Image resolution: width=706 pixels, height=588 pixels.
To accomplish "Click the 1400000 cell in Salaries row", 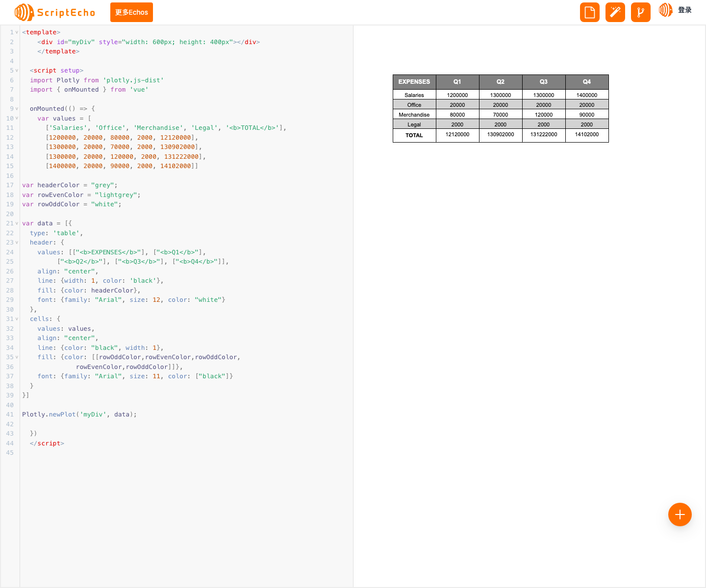I will click(x=587, y=95).
